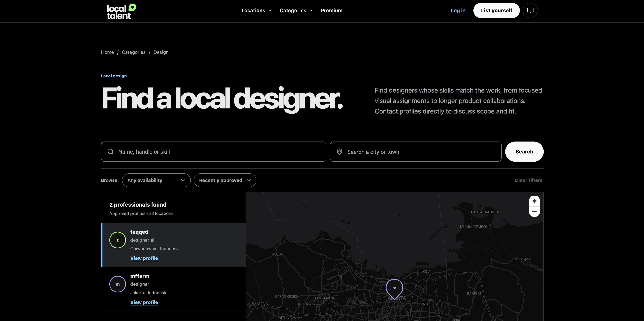Open the Premium page
The height and width of the screenshot is (321, 644).
[332, 10]
